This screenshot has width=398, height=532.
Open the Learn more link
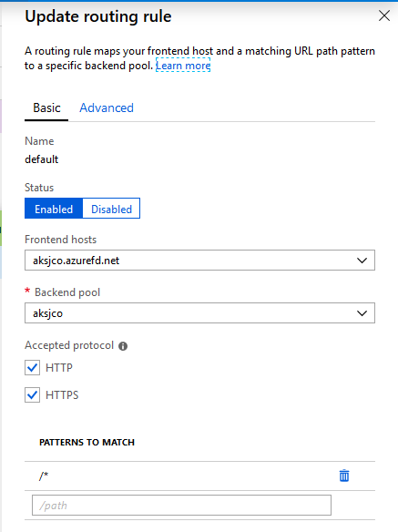[183, 66]
